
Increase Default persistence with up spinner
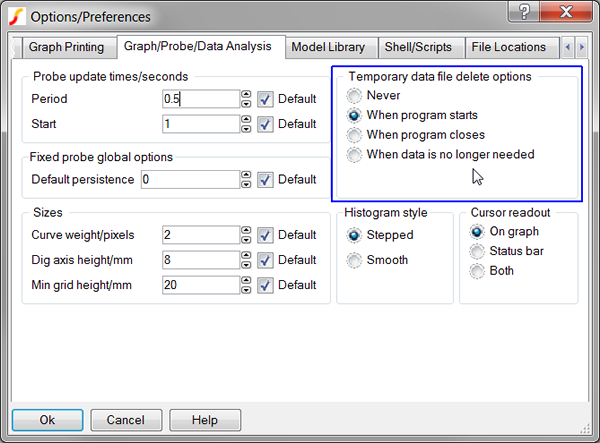coord(246,175)
